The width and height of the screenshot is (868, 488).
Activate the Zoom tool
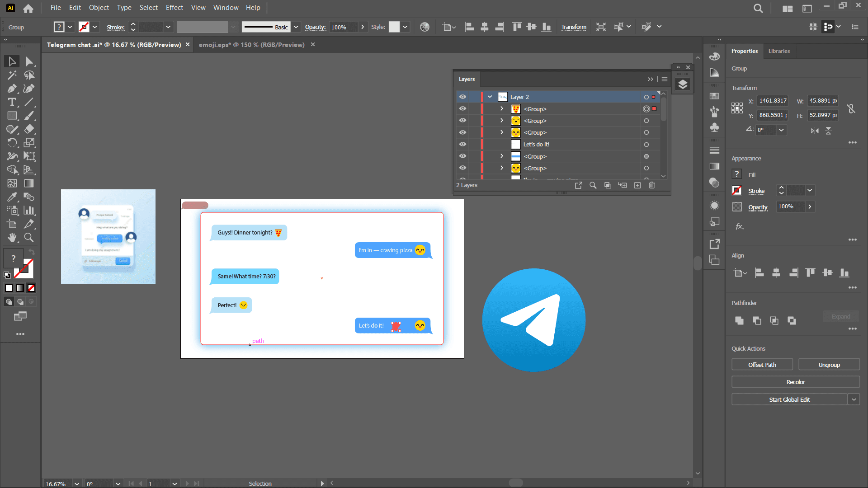29,238
